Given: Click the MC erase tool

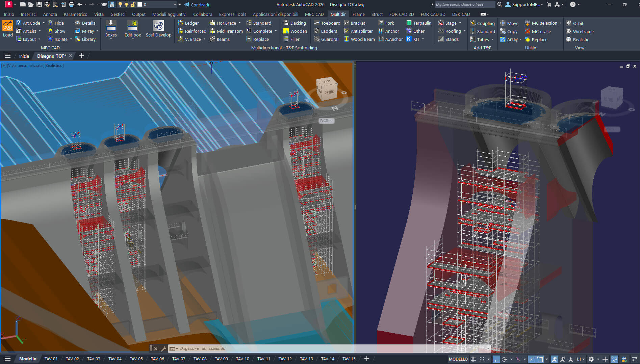Looking at the screenshot, I should pos(538,31).
